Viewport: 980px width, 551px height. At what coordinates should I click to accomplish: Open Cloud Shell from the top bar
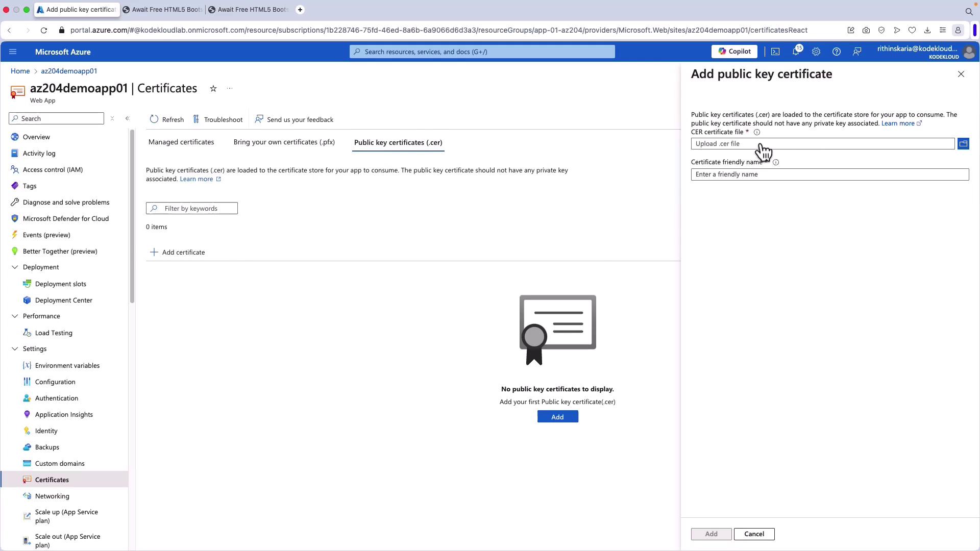(x=775, y=52)
